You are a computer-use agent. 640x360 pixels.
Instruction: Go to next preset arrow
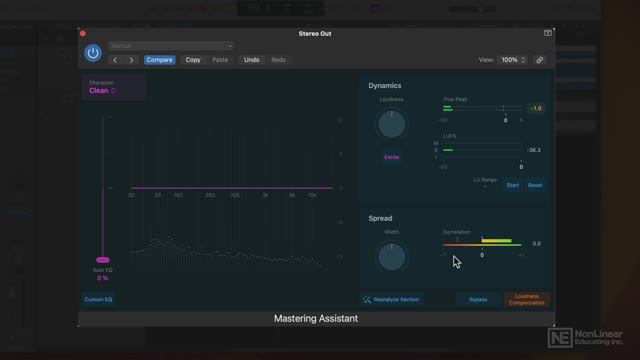pyautogui.click(x=131, y=60)
